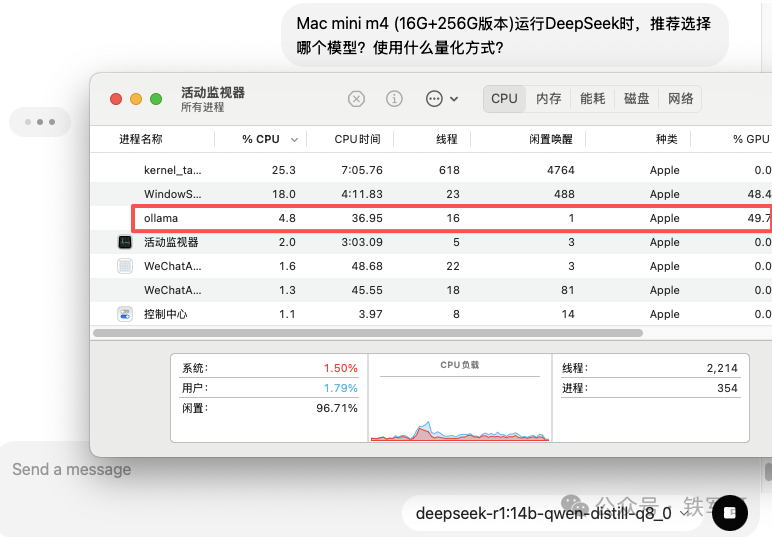
Task: Sort by 线程 column header
Action: tap(447, 139)
